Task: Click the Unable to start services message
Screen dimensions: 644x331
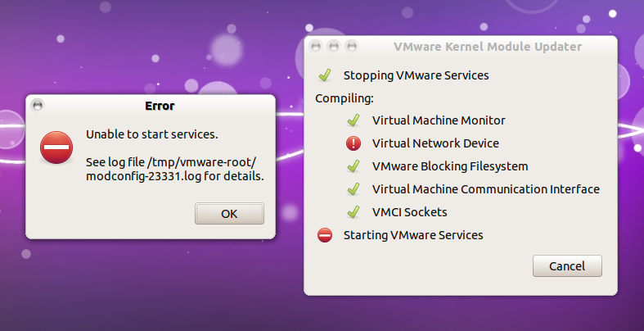Action: click(x=152, y=134)
